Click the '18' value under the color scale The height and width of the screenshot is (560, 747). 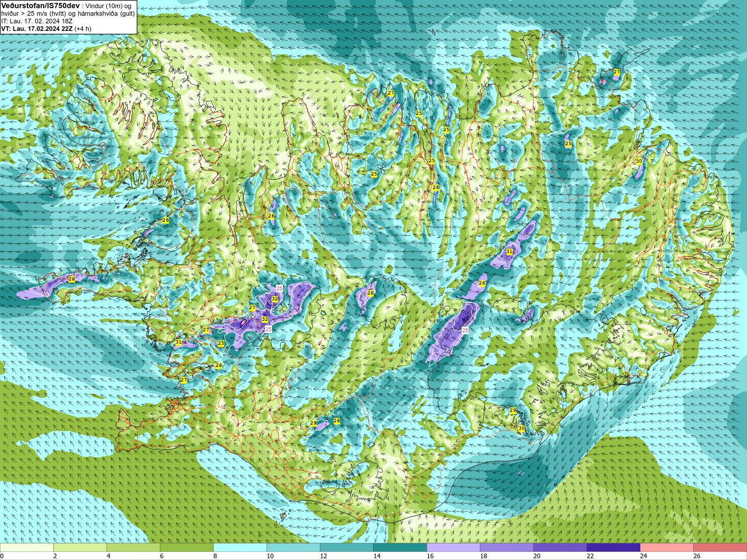[x=483, y=556]
